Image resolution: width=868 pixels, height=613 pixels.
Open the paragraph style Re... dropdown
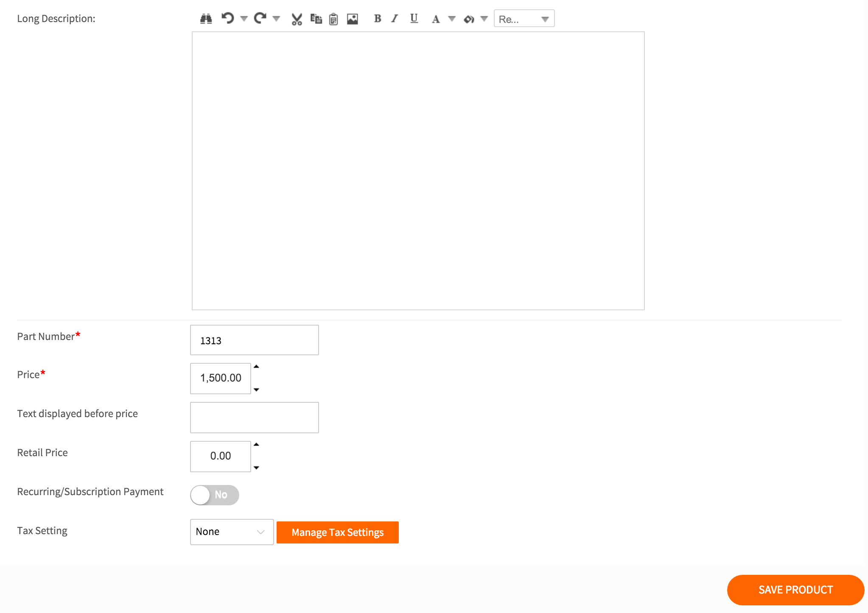pos(524,19)
